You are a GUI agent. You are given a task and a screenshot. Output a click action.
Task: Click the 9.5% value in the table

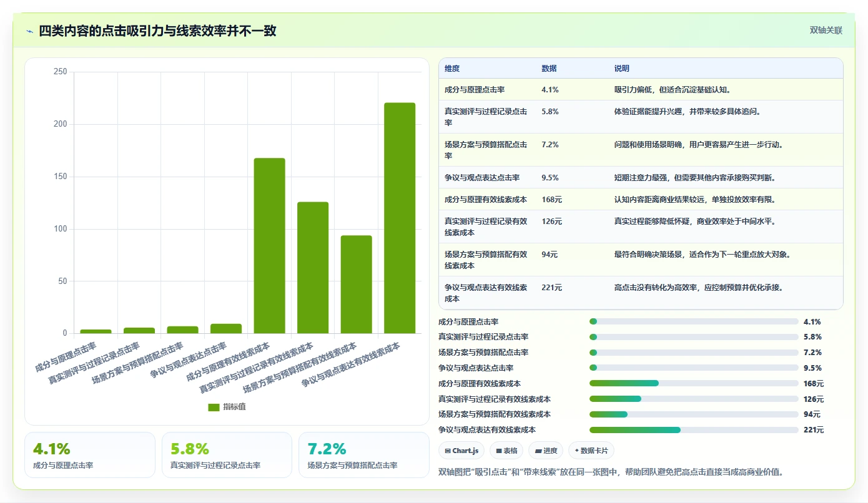550,178
